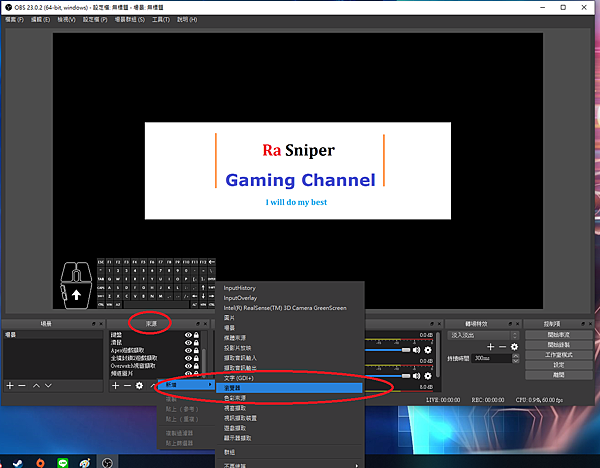
Task: Move scene up with the up arrow icon
Action: click(x=36, y=385)
